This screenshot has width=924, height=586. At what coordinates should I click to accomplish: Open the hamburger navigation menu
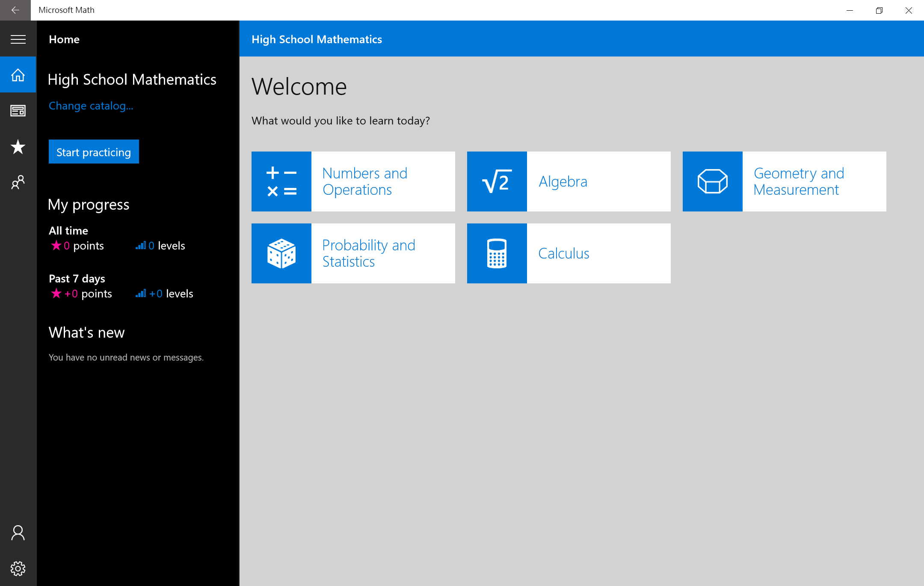pos(18,39)
